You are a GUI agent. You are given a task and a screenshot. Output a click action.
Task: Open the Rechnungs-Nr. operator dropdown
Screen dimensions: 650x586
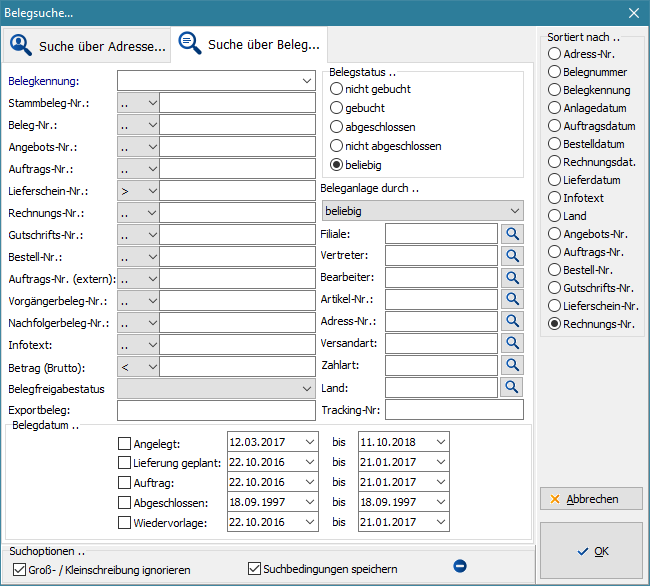(138, 213)
